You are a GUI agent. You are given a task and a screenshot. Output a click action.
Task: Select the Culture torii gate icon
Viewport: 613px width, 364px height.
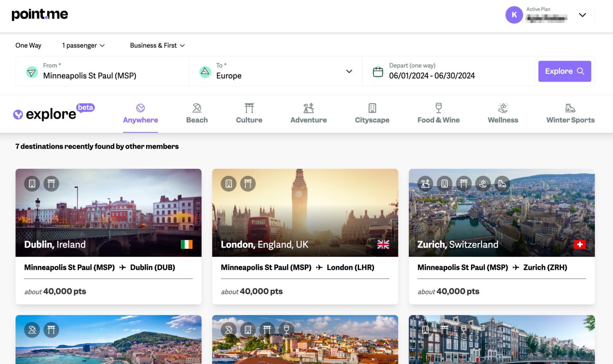(x=249, y=108)
